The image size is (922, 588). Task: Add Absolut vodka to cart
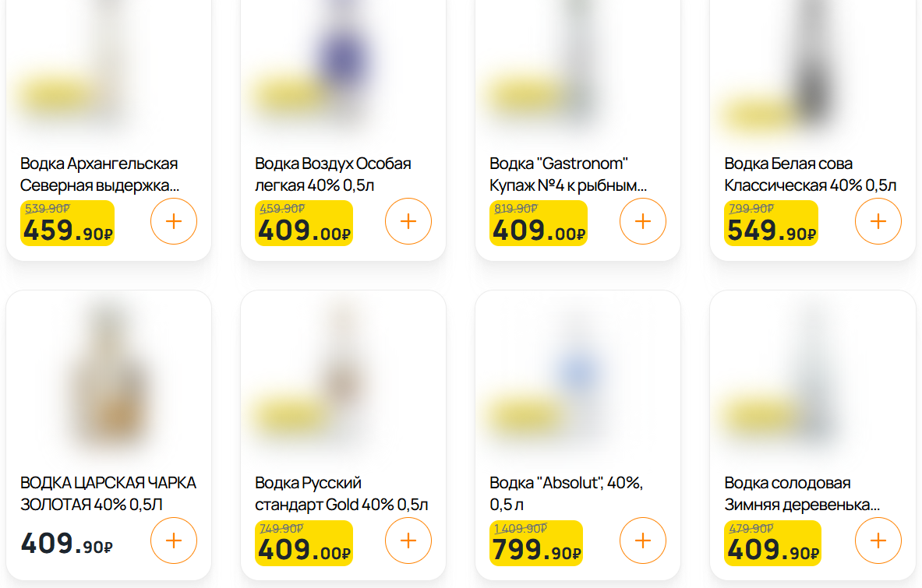tap(643, 540)
